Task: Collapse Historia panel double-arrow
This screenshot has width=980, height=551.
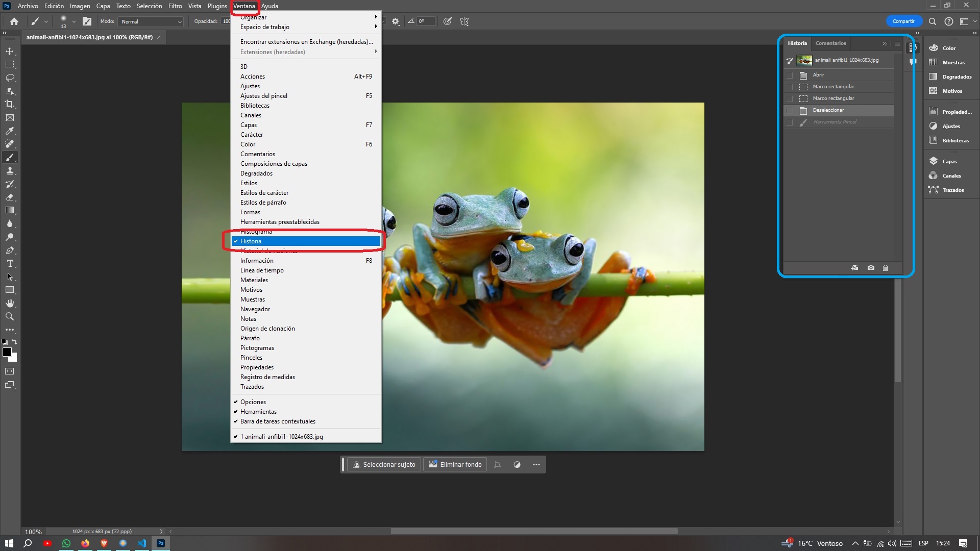Action: (885, 44)
